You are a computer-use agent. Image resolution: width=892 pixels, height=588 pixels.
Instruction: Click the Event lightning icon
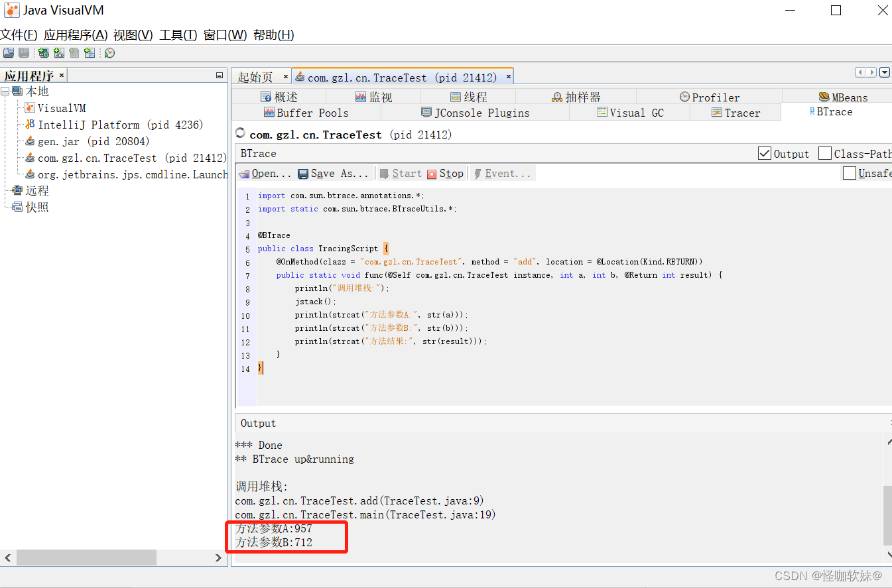tap(478, 174)
